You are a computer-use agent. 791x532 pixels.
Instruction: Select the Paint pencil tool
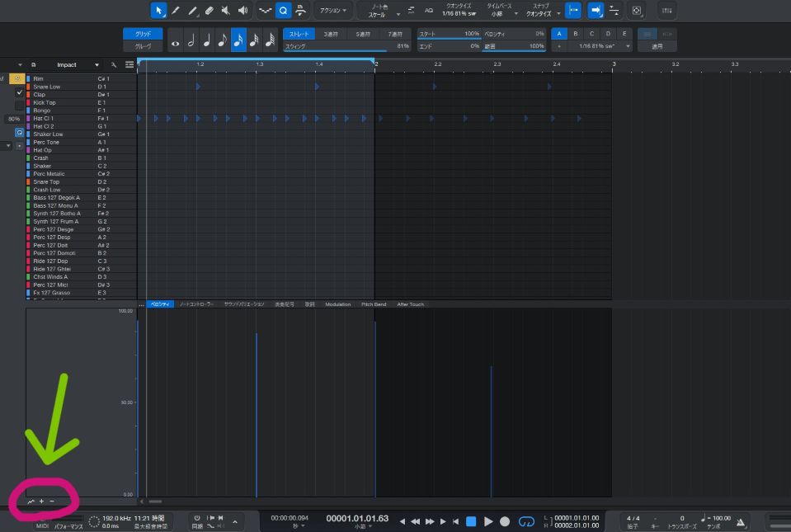(x=192, y=11)
